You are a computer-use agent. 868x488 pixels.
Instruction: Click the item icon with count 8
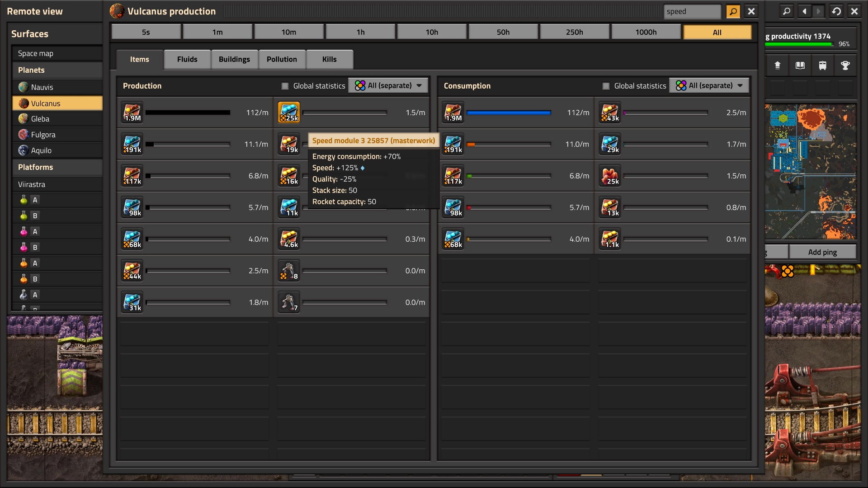click(289, 271)
